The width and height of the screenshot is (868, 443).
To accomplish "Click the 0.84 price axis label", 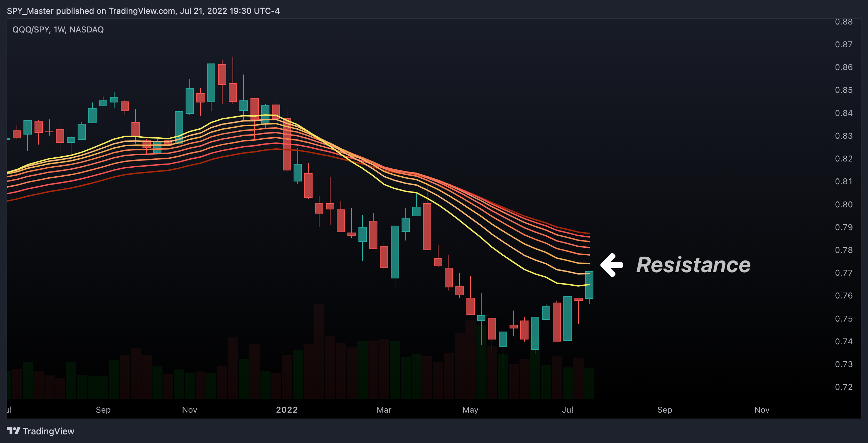I will (844, 113).
